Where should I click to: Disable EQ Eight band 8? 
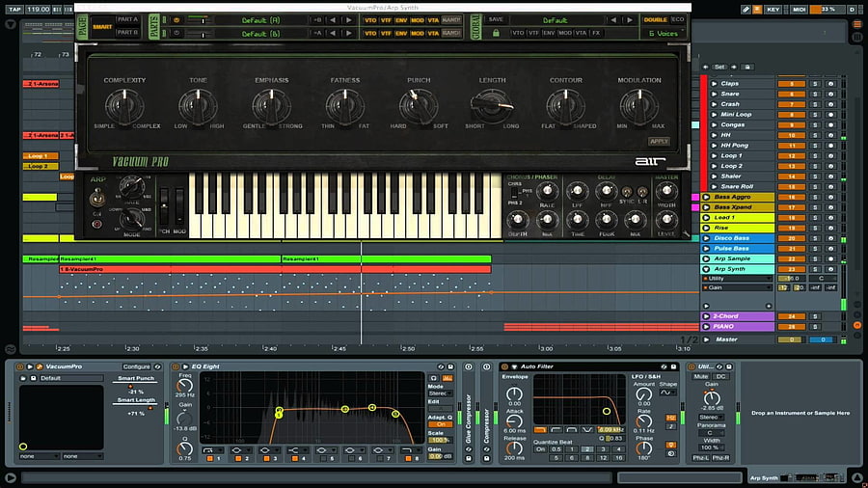point(409,459)
